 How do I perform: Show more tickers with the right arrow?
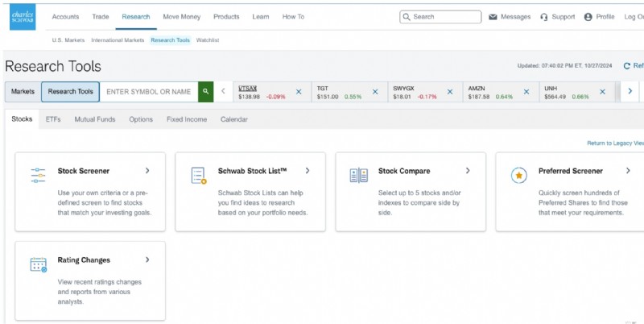(630, 91)
